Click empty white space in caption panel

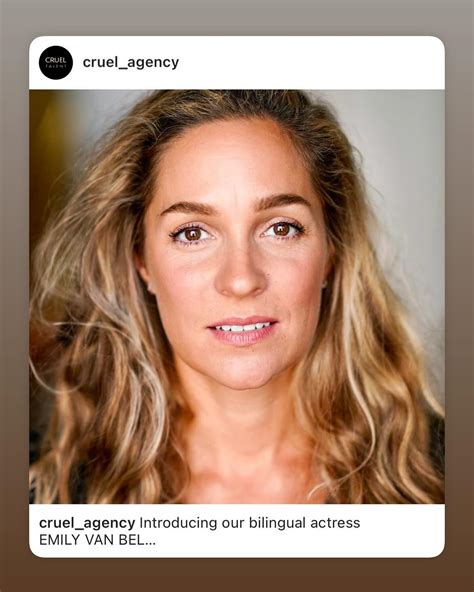302,542
